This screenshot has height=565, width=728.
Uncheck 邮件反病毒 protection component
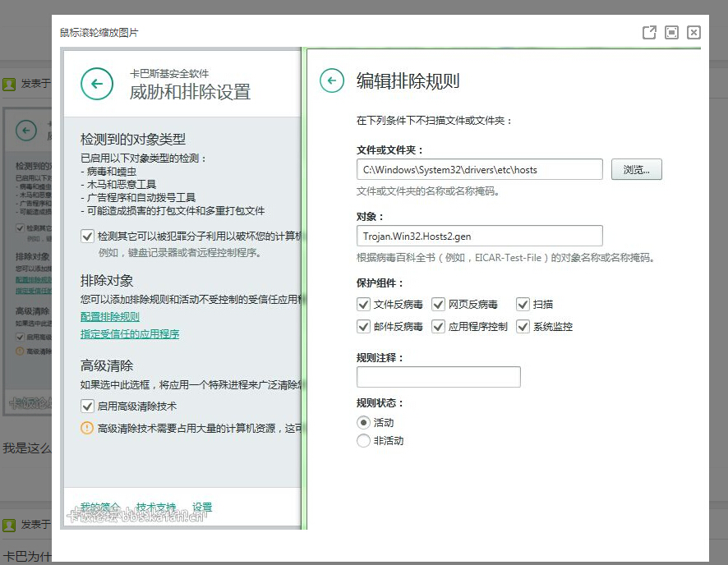pos(363,327)
